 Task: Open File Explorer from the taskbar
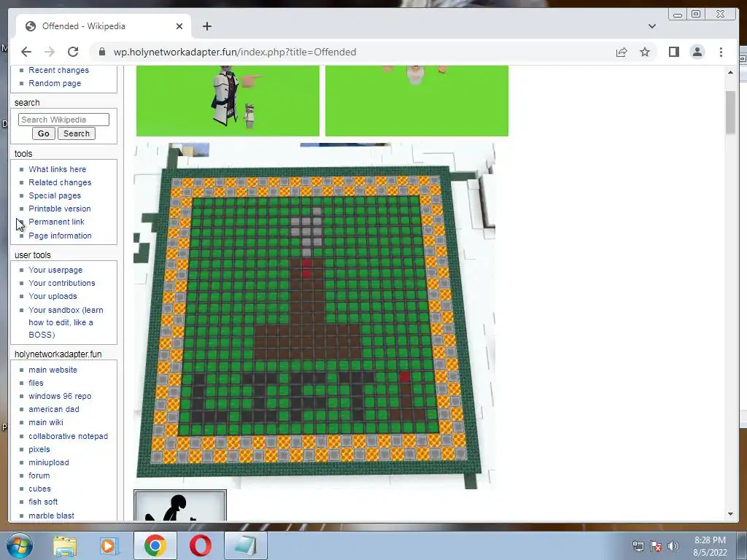click(65, 545)
